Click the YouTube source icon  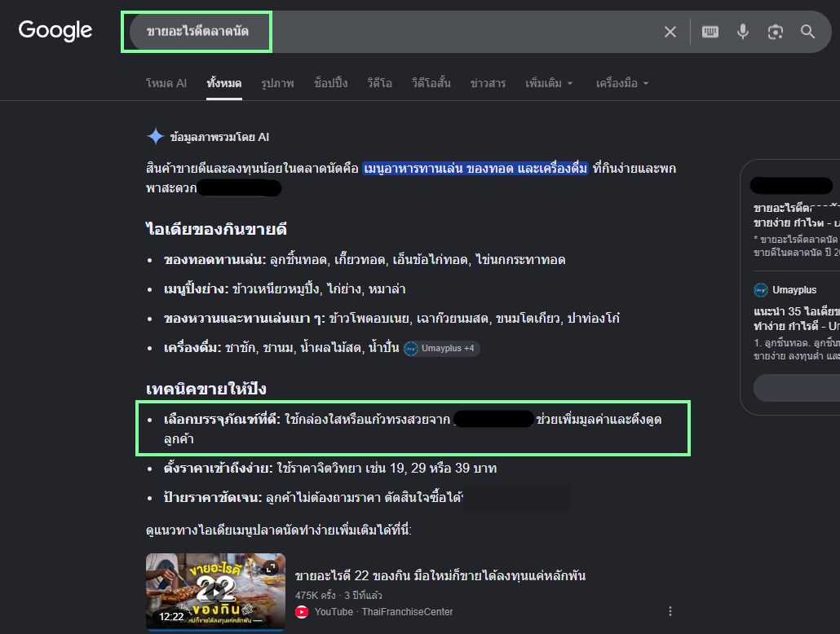pyautogui.click(x=302, y=612)
